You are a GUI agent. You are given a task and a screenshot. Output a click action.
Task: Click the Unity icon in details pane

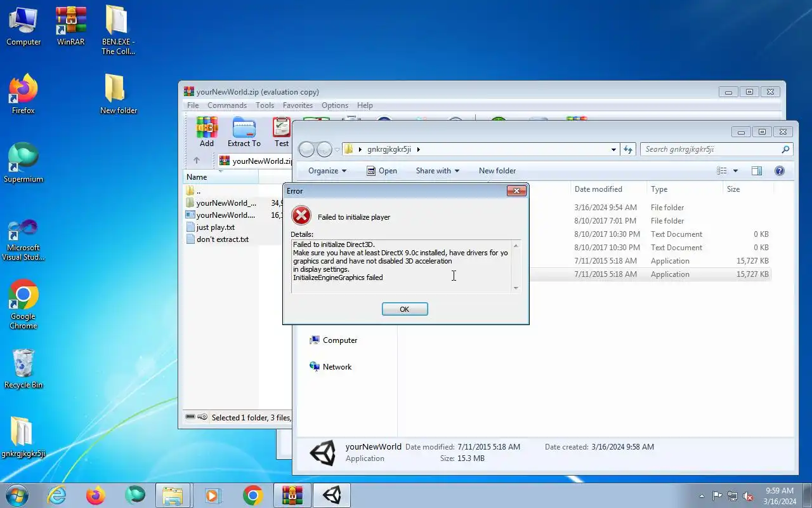(x=322, y=453)
